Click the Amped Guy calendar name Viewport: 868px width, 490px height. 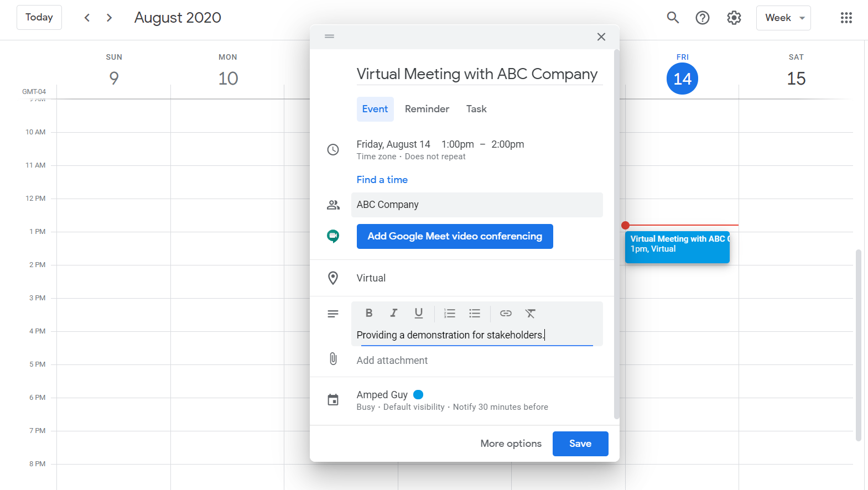[382, 395]
